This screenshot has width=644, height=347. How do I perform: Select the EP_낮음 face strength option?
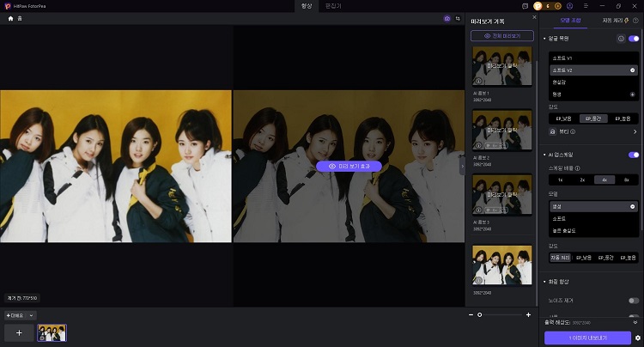tap(563, 119)
